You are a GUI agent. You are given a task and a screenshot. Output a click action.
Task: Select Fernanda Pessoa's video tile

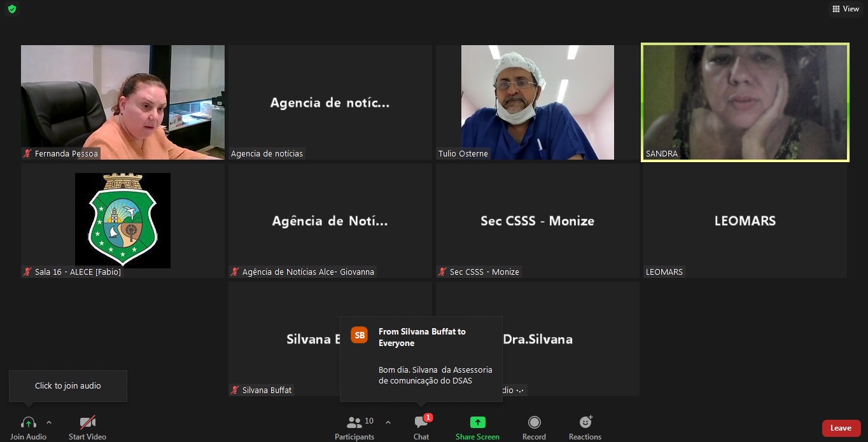(123, 102)
